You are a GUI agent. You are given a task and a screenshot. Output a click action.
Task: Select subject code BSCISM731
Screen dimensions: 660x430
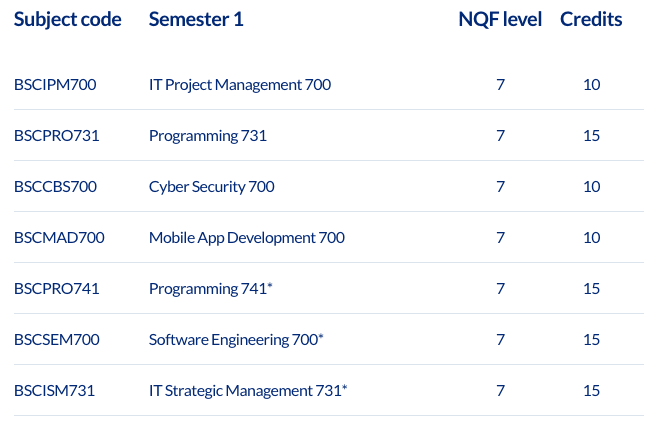(x=54, y=390)
